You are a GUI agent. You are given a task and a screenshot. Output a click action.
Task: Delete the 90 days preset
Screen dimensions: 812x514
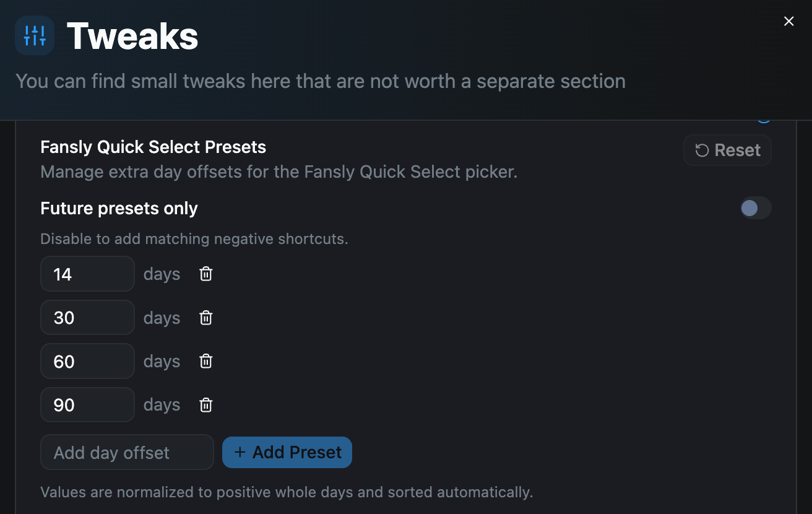coord(205,404)
